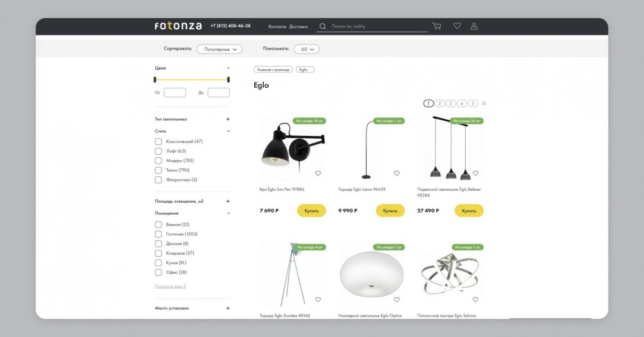Check the Кладовая room filter
Screen dimensions: 644x337
[158, 253]
